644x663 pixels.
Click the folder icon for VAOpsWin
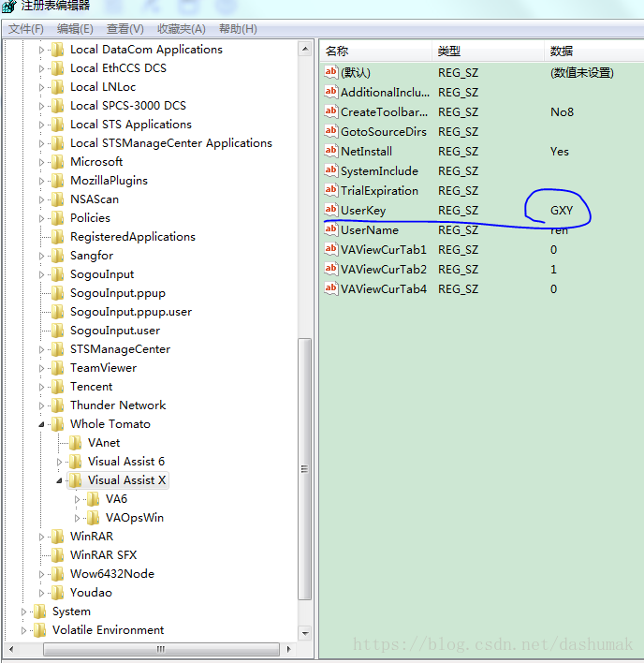(x=93, y=518)
